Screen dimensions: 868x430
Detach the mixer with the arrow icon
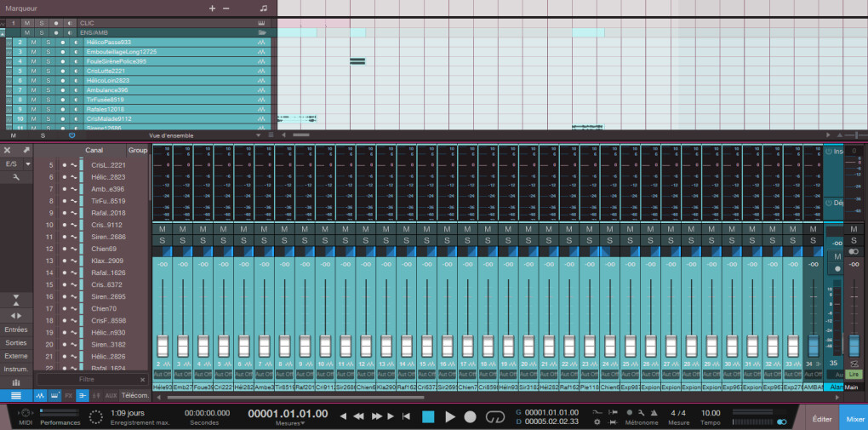(x=26, y=150)
